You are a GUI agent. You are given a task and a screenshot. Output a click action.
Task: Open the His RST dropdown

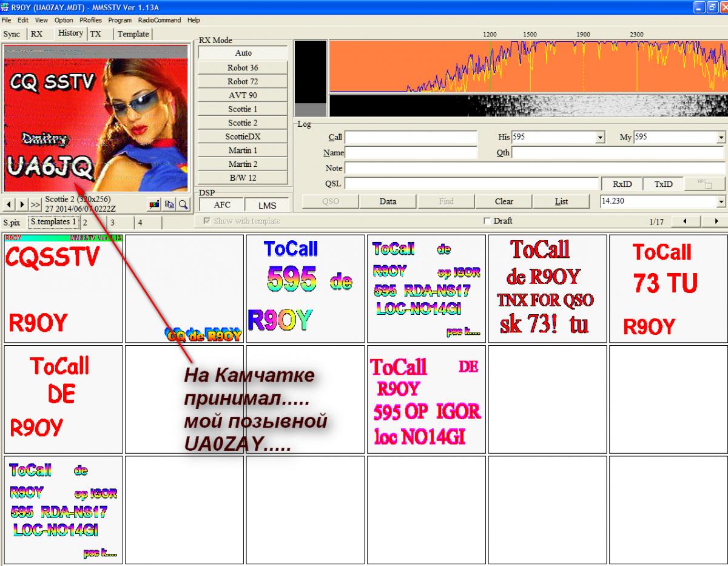click(x=600, y=138)
